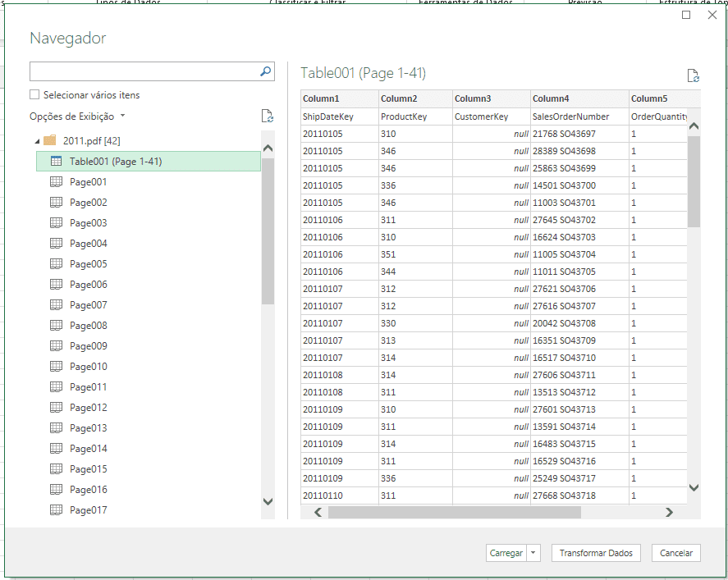Click the horizontal scrollbar thumb in preview
The height and width of the screenshot is (580, 728).
pyautogui.click(x=454, y=512)
